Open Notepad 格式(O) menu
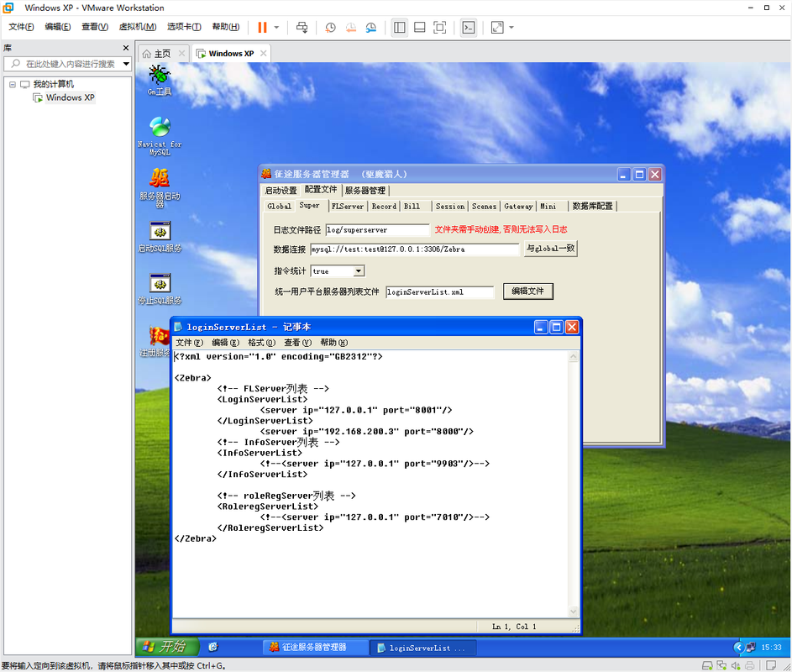 262,343
